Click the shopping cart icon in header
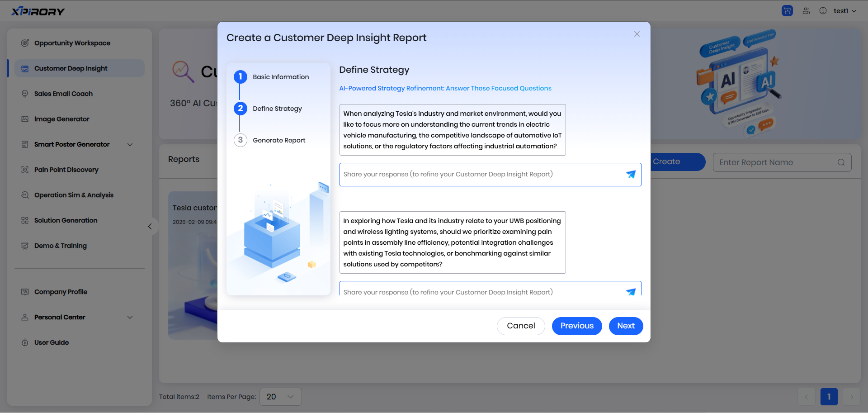868x413 pixels. click(x=787, y=11)
